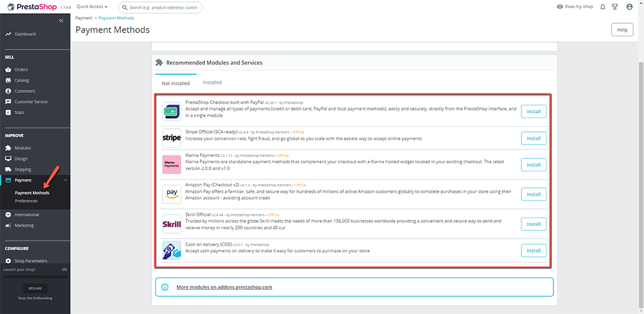Viewport: 644px width, 314px height.
Task: Click the Recommended Modules and Services heading
Action: coord(214,63)
